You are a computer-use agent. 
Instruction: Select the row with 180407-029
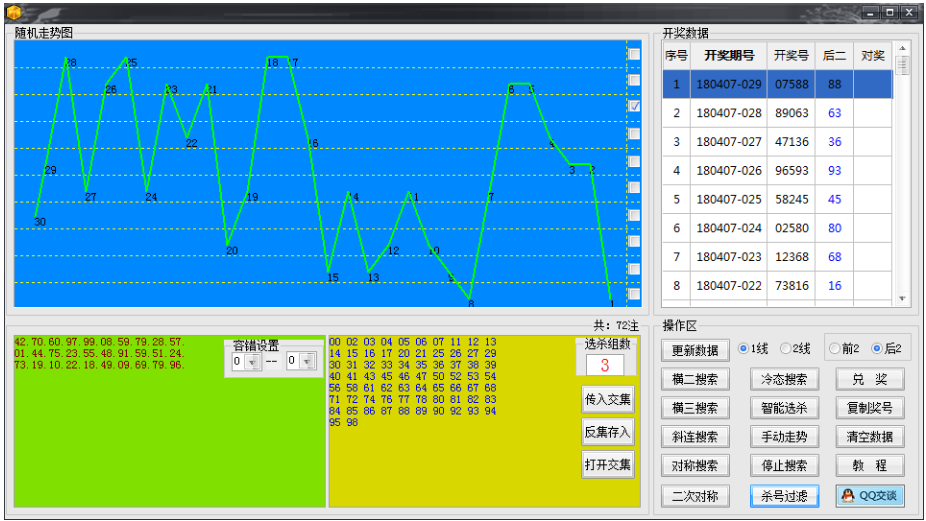(x=777, y=84)
